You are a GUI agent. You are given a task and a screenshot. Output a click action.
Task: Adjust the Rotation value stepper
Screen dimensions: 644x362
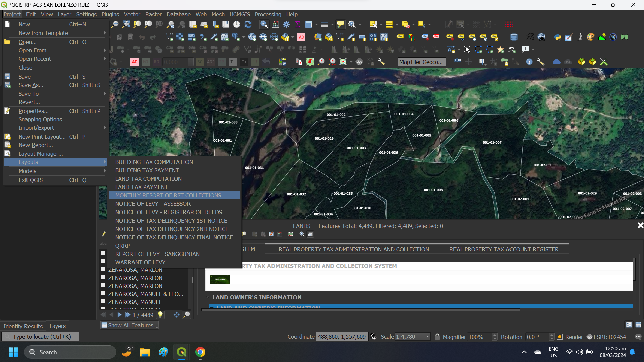(552, 337)
